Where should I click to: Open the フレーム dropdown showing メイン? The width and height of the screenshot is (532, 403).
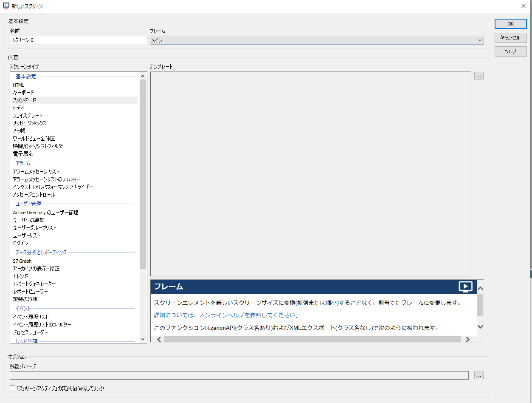tap(317, 40)
